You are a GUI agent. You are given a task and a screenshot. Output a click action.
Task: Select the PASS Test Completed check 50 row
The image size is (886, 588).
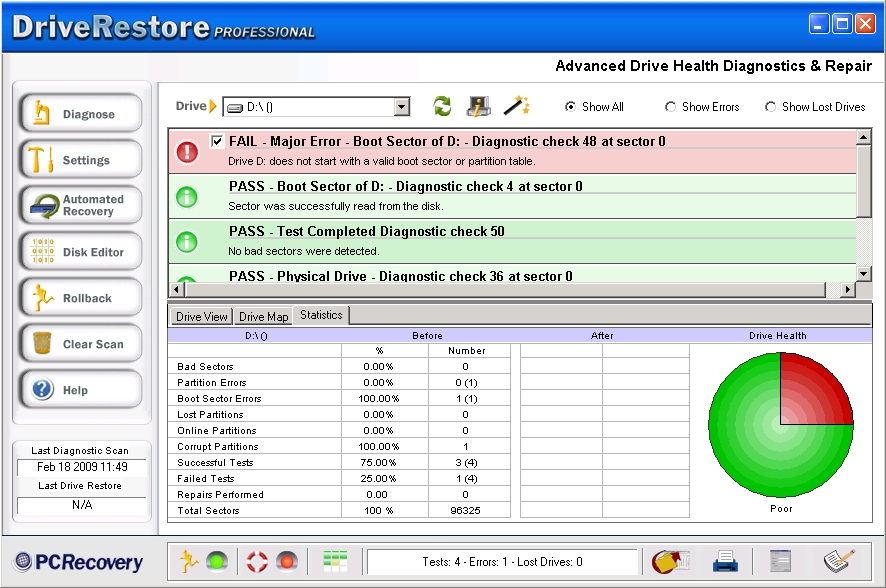pyautogui.click(x=512, y=241)
